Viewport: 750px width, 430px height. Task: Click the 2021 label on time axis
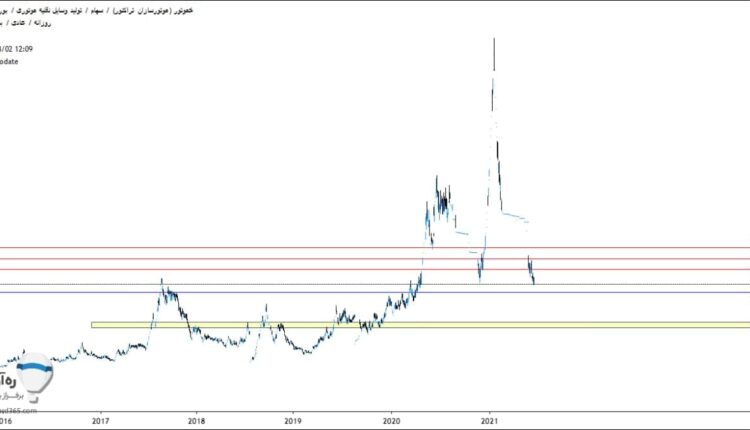(489, 422)
